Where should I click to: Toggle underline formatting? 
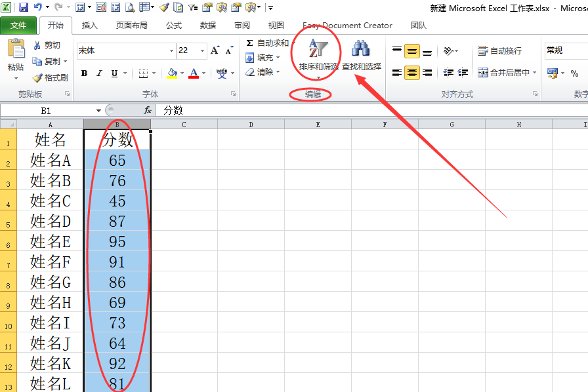click(x=114, y=73)
